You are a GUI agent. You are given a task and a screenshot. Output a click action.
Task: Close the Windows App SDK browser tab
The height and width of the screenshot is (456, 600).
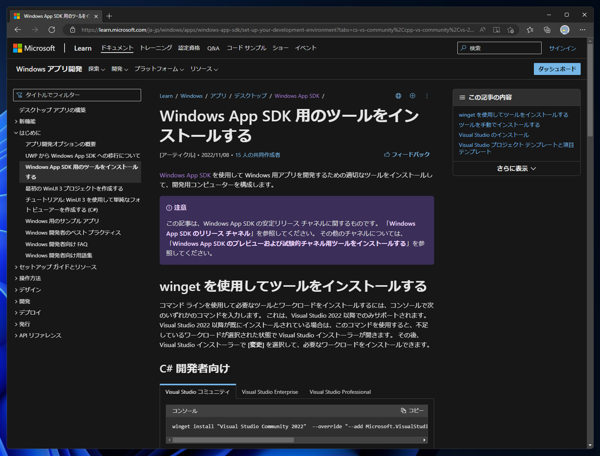(96, 16)
